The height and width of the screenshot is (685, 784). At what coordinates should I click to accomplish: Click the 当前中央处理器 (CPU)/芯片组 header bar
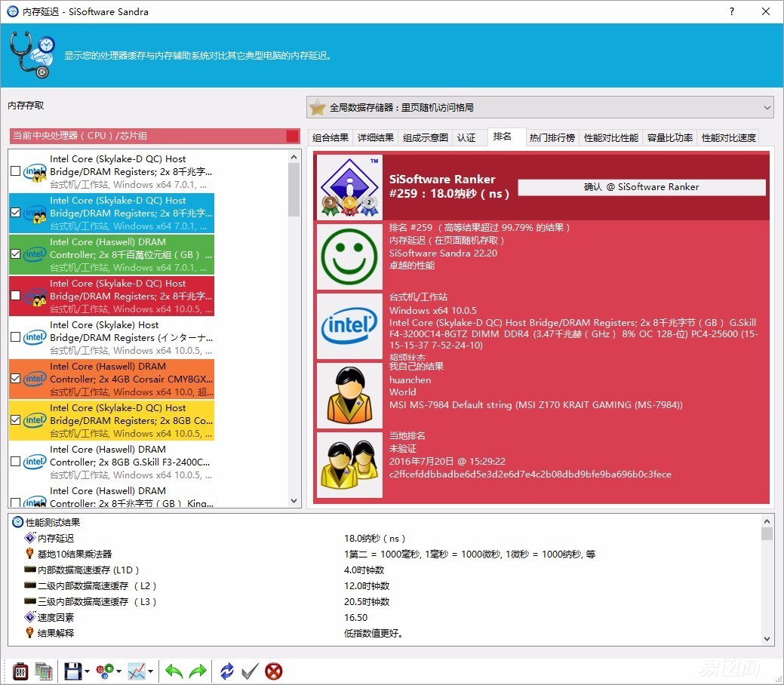coord(155,136)
